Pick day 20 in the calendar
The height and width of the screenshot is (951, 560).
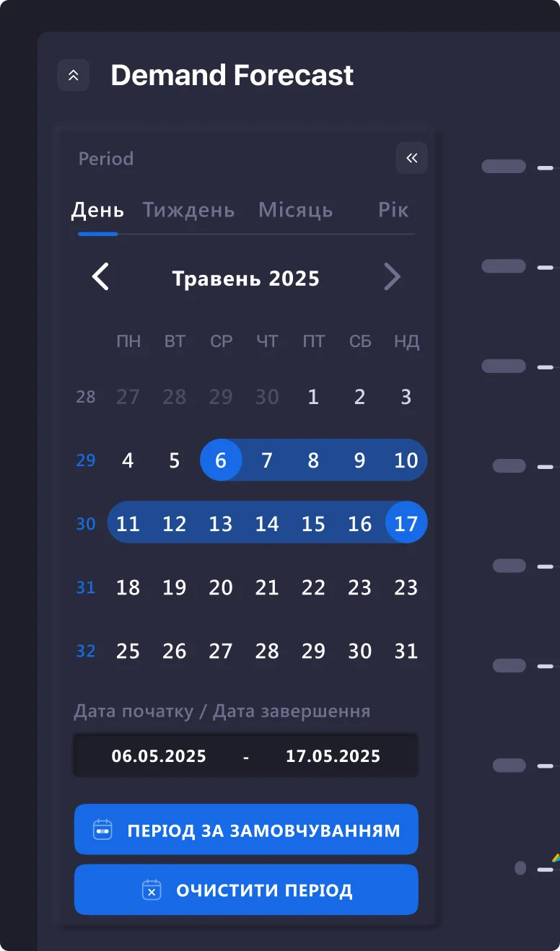tap(221, 587)
